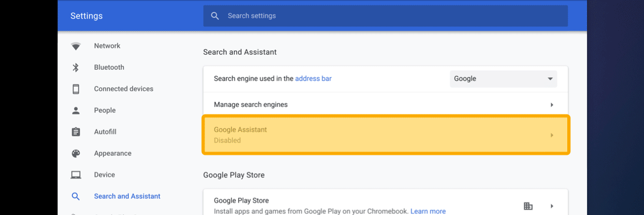Screen dimensions: 644x215
Task: Open the Google search engine dropdown
Action: click(503, 78)
